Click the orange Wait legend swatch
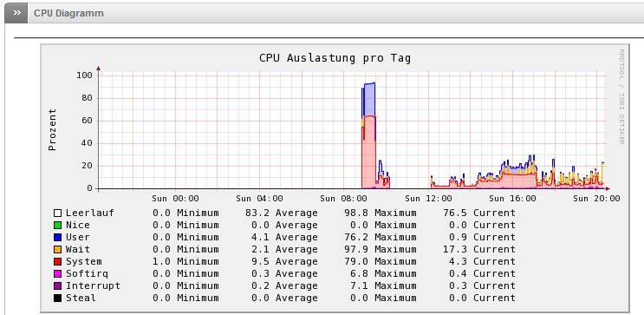644x315 pixels. [57, 250]
